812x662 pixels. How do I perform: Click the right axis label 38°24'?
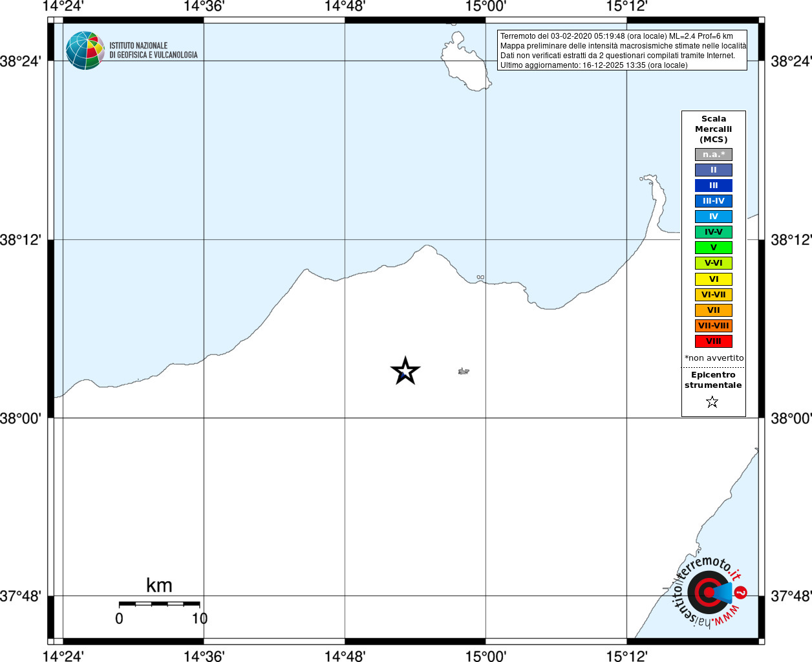(791, 61)
